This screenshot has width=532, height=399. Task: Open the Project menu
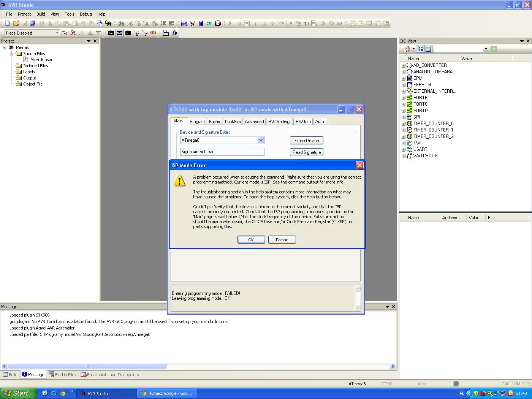24,14
